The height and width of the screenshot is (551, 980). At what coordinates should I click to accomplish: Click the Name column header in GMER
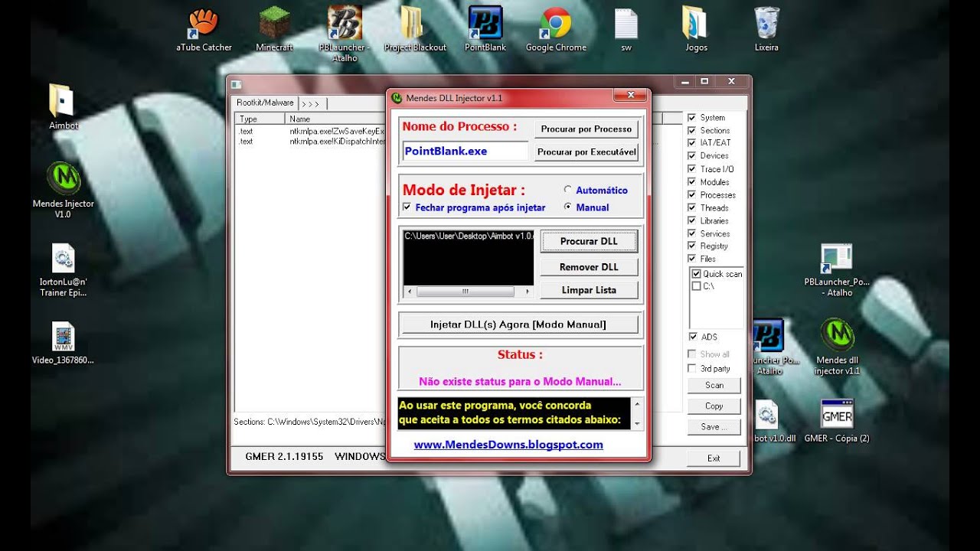[335, 119]
